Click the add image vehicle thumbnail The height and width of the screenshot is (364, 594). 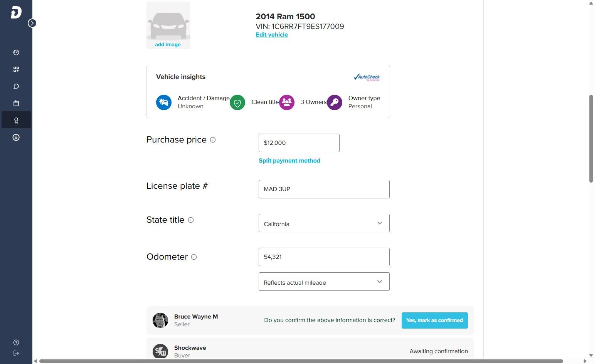tap(168, 25)
